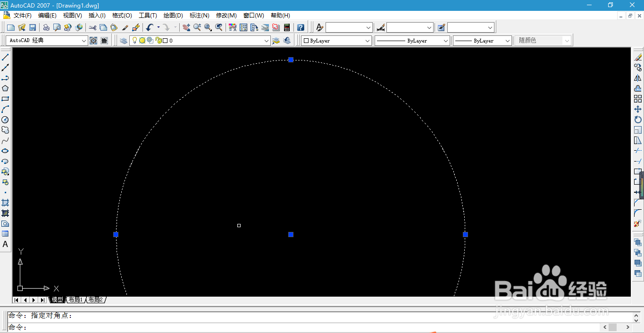Open the 编辑(E) menu

(47, 16)
